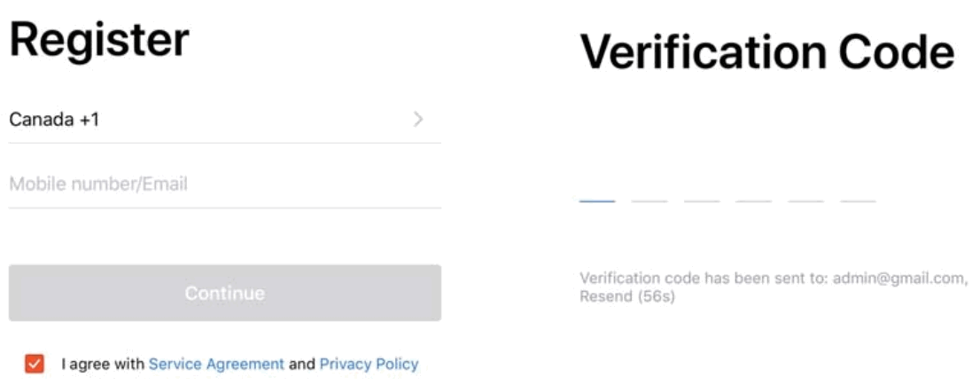Click the "I agree with" label text

103,364
